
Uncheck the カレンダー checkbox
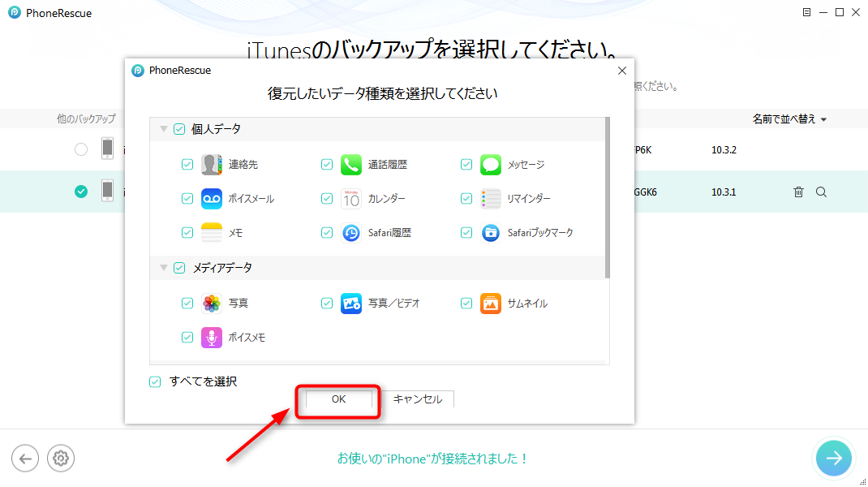[327, 198]
